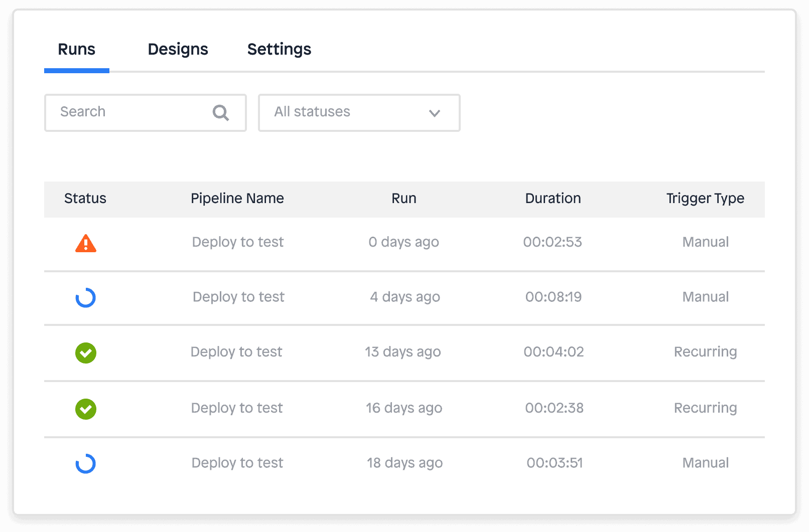Click the chevron arrow in the statuses filter
Viewport: 809px width, 532px height.
tap(435, 113)
